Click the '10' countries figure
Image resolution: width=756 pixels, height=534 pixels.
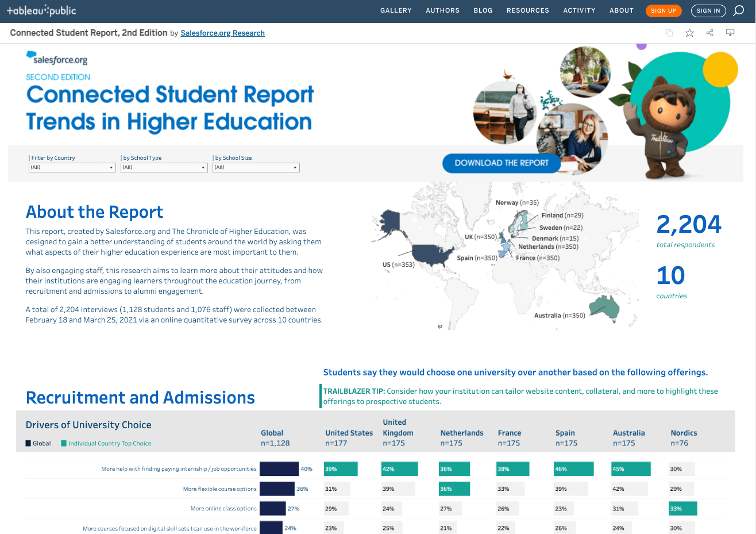671,276
